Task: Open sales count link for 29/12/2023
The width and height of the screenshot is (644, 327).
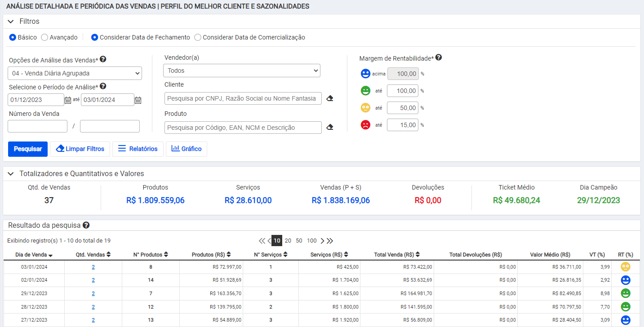Action: [x=93, y=293]
